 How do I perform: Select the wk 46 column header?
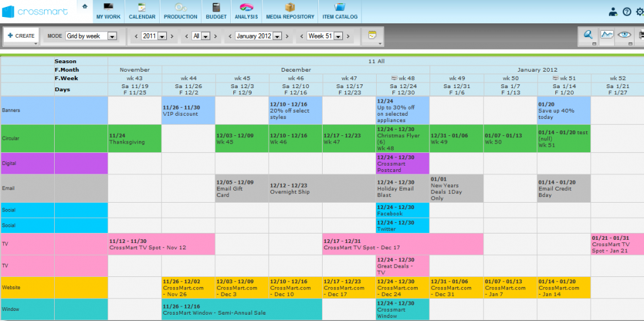[296, 78]
